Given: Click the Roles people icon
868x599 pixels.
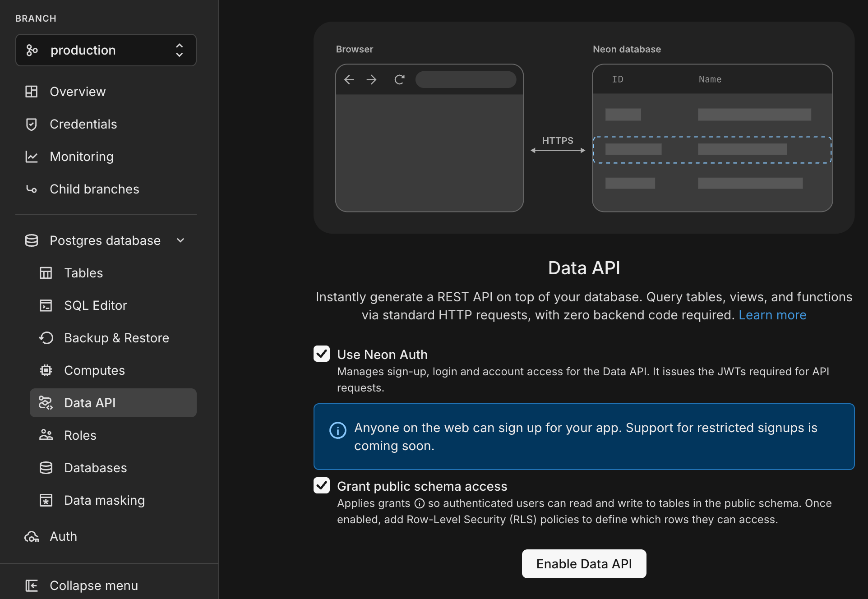Looking at the screenshot, I should pyautogui.click(x=46, y=435).
